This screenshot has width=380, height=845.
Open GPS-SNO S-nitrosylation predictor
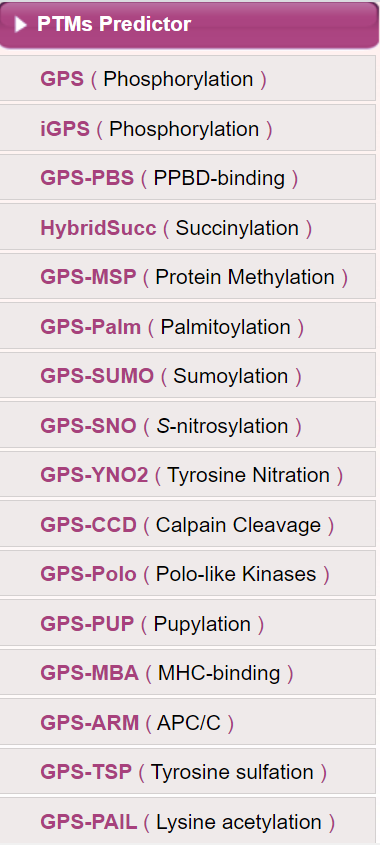pos(187,425)
